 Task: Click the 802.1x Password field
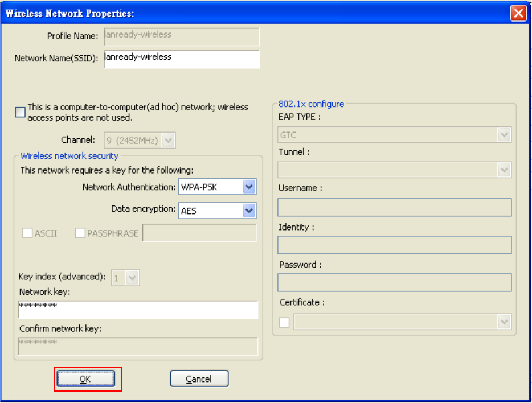pyautogui.click(x=395, y=283)
